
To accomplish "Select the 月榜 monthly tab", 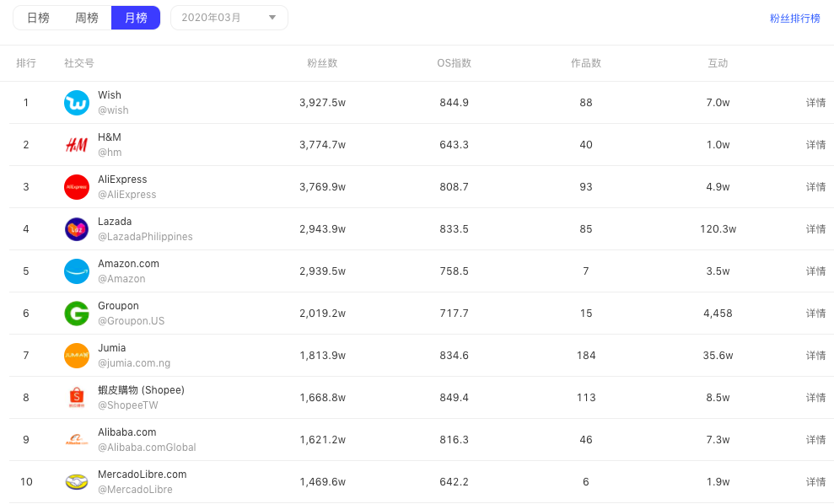I will pos(136,18).
